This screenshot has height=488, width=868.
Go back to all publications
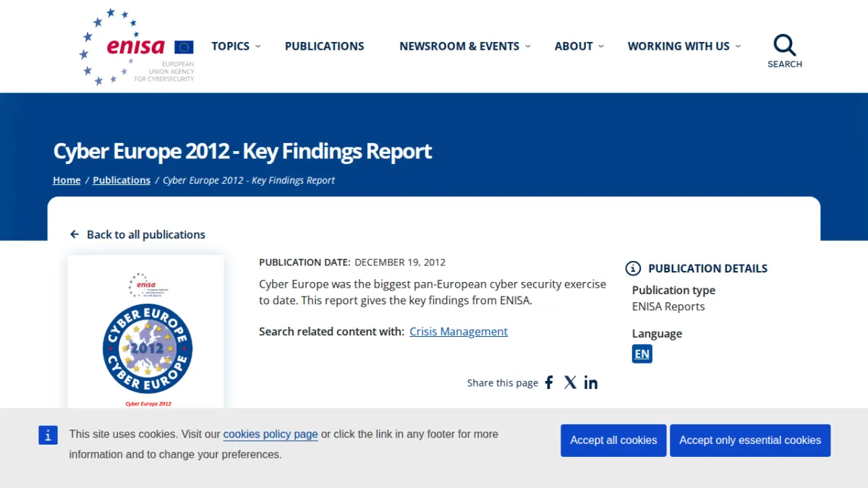[x=146, y=234]
